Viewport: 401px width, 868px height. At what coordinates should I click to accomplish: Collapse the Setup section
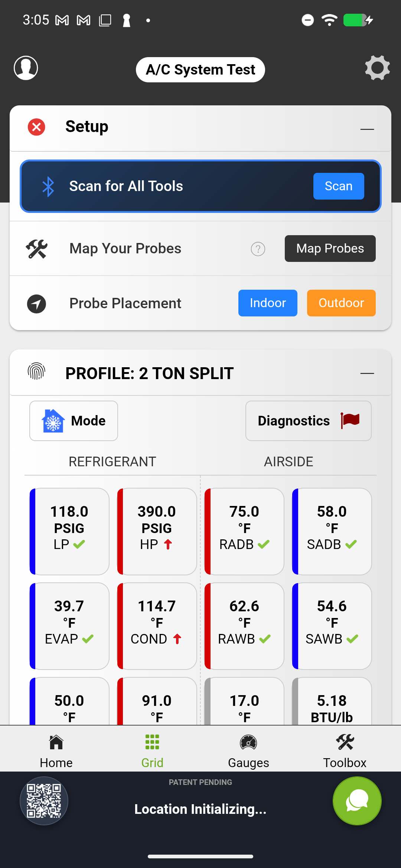pos(367,129)
